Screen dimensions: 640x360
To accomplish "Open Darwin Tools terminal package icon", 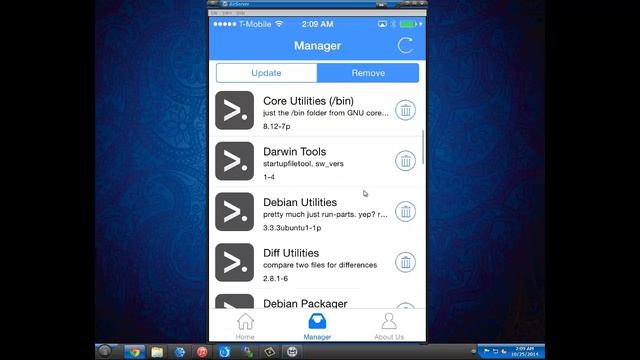I will [x=235, y=161].
